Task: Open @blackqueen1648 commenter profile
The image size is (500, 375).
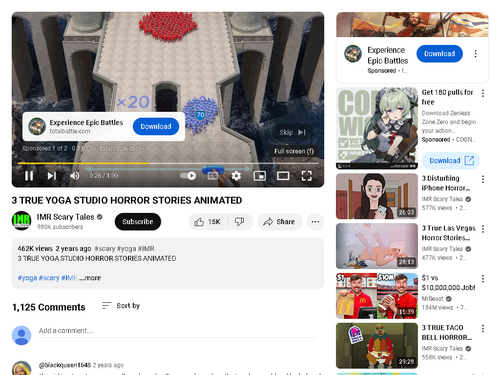Action: tap(65, 365)
